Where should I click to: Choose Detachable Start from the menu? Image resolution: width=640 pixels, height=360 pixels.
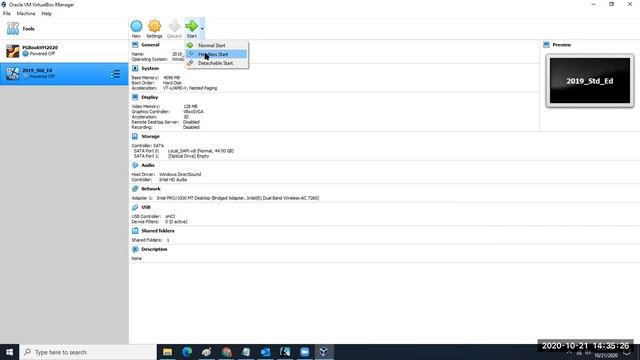[x=217, y=63]
